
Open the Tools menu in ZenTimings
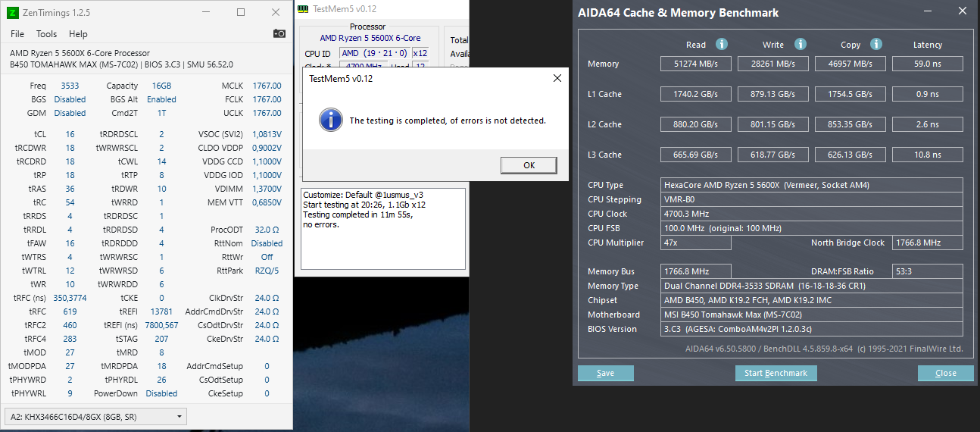click(x=47, y=34)
